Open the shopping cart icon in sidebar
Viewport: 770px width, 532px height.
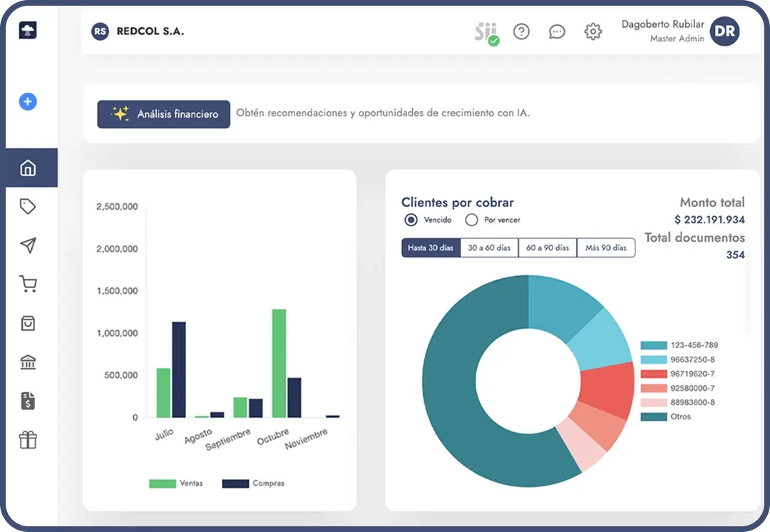coord(27,284)
